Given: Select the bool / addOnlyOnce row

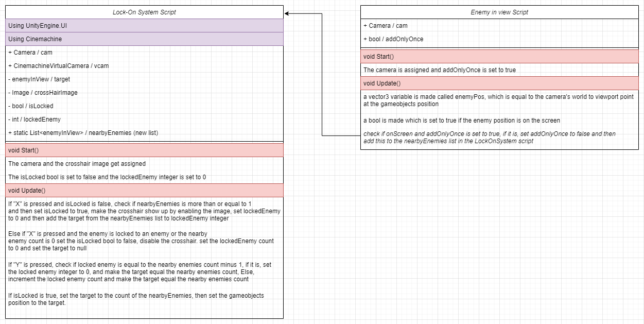Looking at the screenshot, I should tap(499, 39).
